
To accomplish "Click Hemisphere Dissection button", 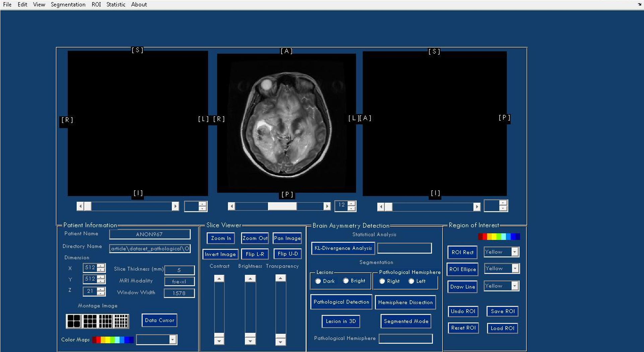I will (x=405, y=302).
